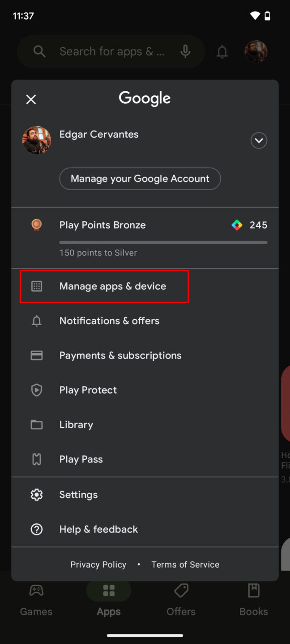
Task: Open Notifications & offers menu entry
Action: (109, 321)
